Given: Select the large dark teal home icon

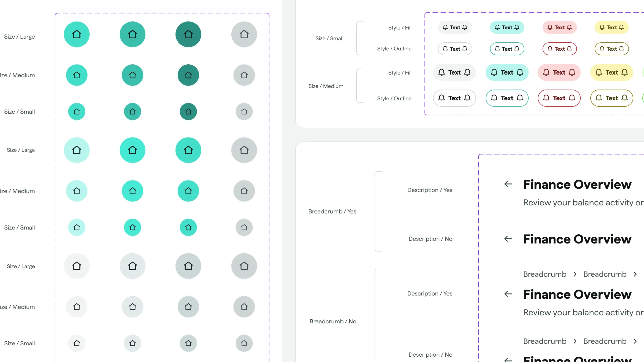Looking at the screenshot, I should point(188,34).
